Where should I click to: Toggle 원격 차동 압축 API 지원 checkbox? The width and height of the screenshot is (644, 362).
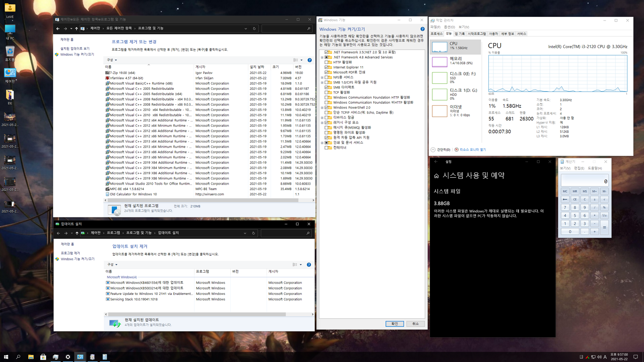point(327,138)
